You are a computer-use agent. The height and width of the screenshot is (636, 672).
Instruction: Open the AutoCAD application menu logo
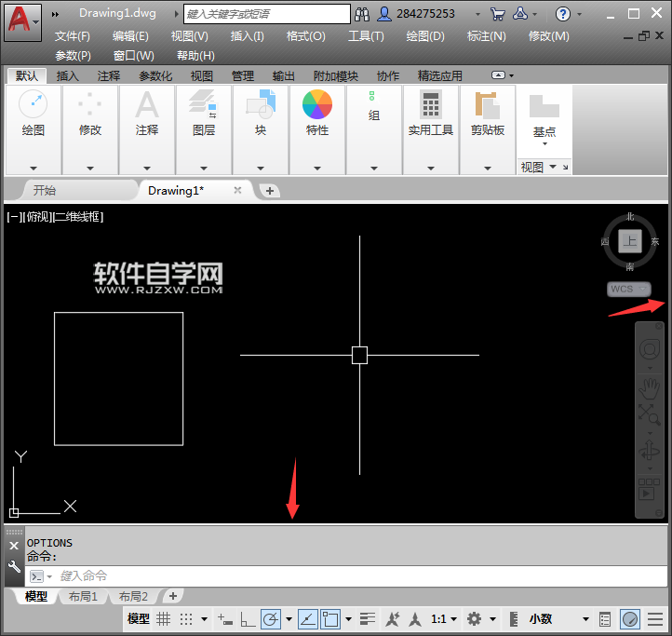point(19,20)
